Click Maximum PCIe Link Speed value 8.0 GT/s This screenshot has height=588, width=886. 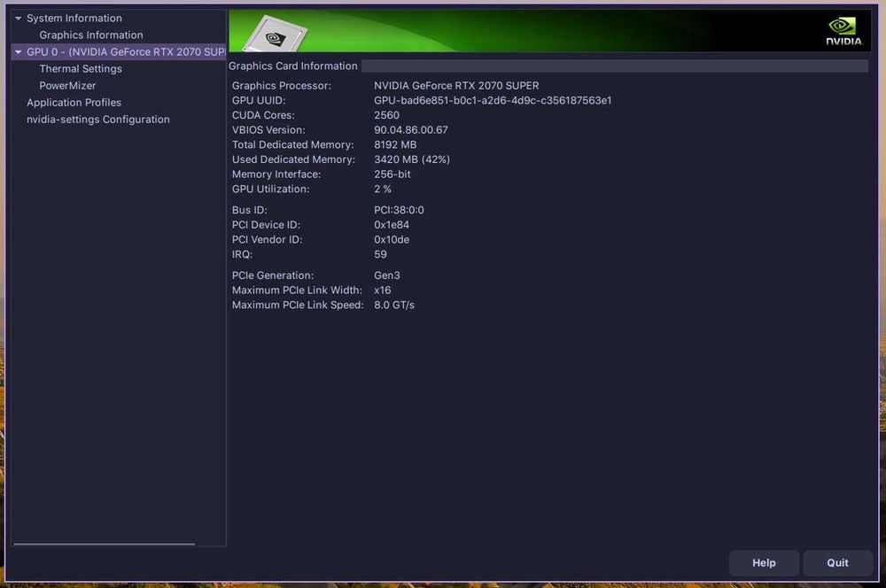point(394,305)
